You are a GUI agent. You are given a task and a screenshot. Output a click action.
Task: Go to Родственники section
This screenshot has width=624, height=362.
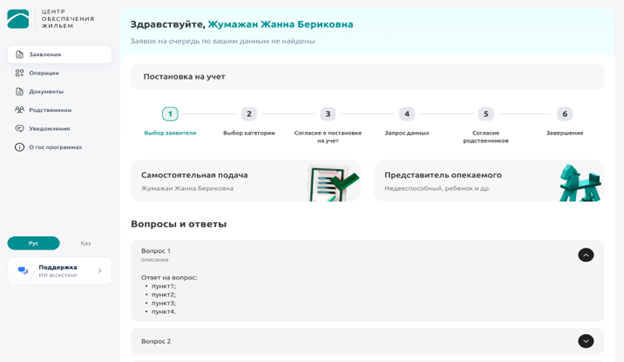point(60,110)
